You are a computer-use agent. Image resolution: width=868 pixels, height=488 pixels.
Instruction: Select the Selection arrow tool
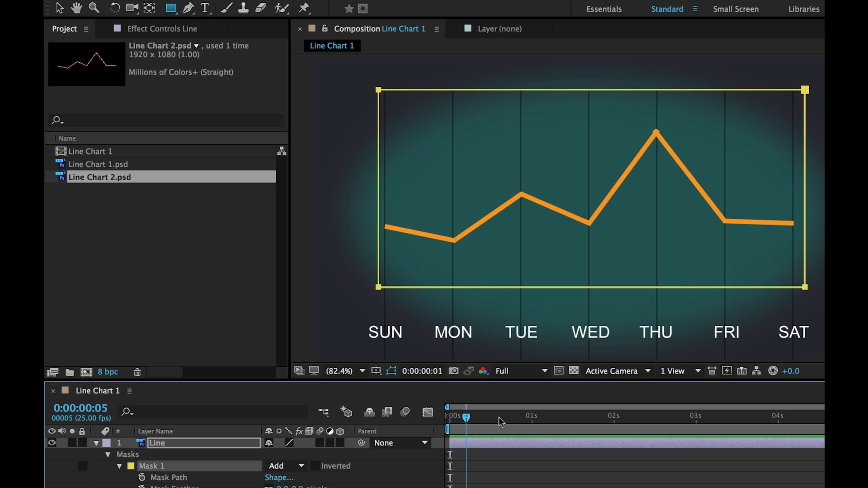60,8
